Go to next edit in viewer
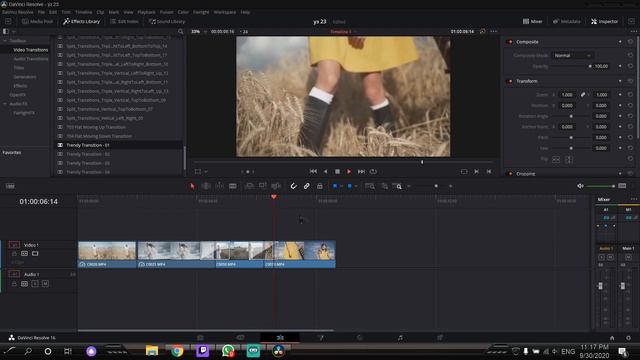 476,171
